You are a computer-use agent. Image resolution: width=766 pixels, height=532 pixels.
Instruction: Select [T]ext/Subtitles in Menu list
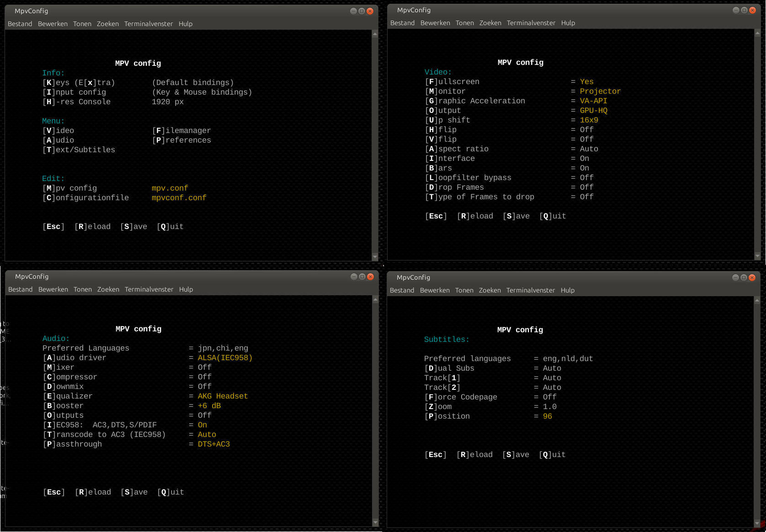pyautogui.click(x=79, y=150)
